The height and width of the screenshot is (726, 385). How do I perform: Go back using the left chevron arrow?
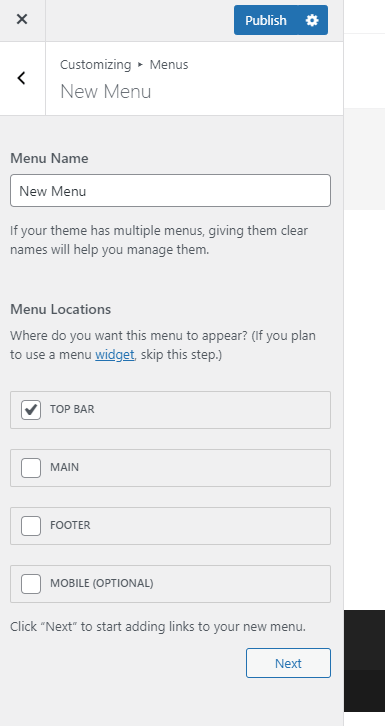(22, 78)
